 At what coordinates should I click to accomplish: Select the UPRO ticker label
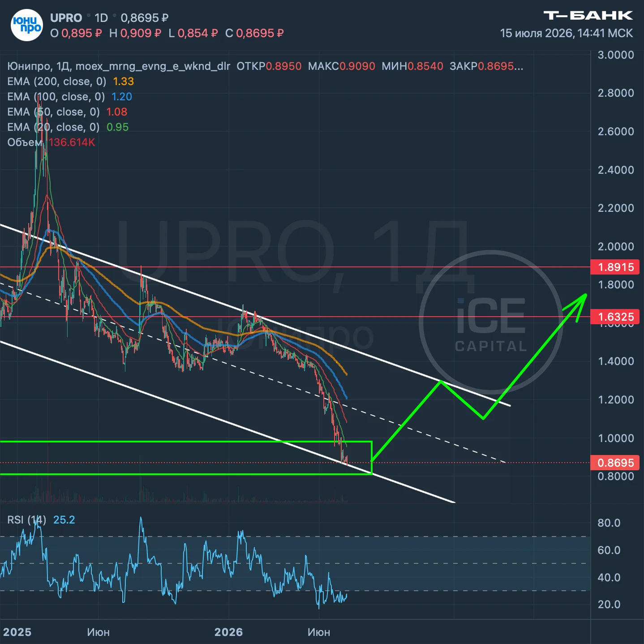(66, 18)
